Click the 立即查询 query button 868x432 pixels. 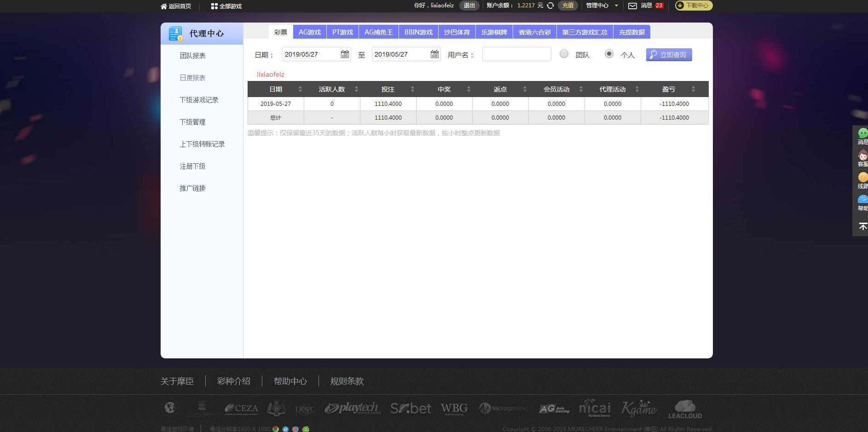669,54
